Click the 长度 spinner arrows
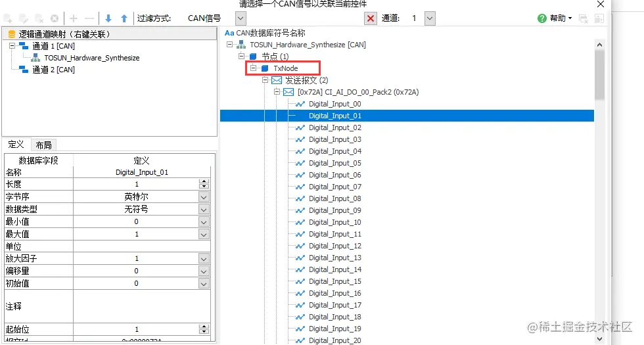Viewport: 644px width, 345px height. pyautogui.click(x=204, y=184)
